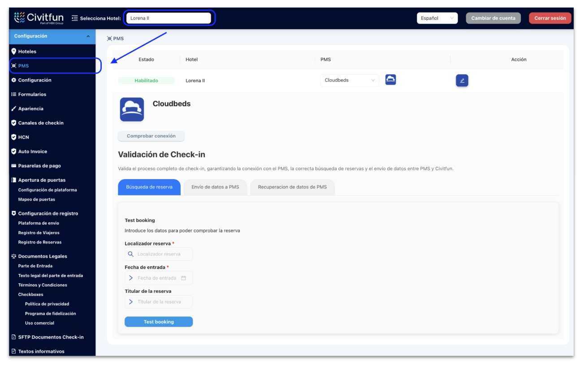Open the Español language dropdown
Viewport: 588px width, 368px height.
pos(437,18)
